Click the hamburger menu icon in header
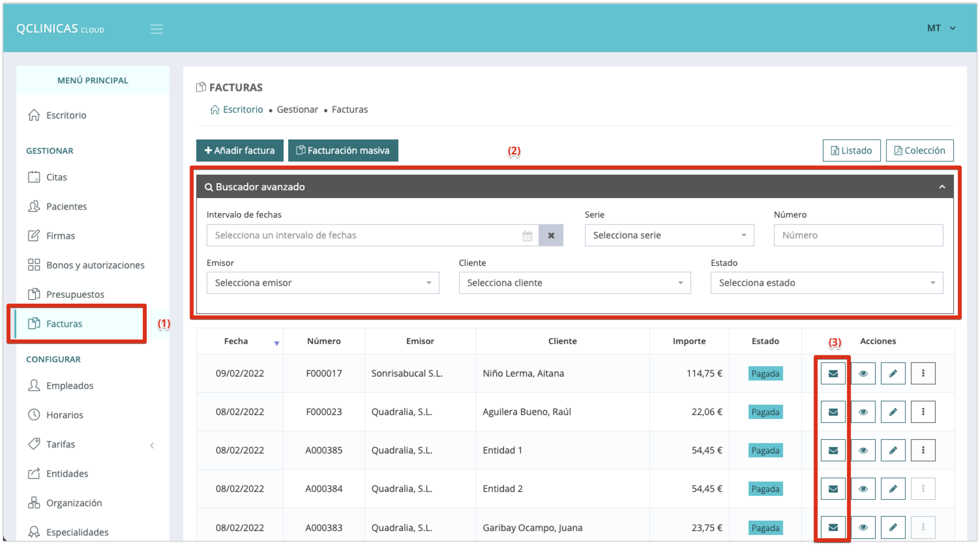The width and height of the screenshot is (980, 548). [x=156, y=29]
